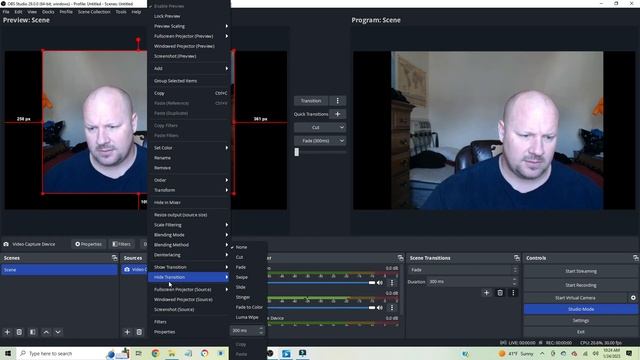Open Settings from the Controls panel
The width and height of the screenshot is (640, 360).
point(580,320)
